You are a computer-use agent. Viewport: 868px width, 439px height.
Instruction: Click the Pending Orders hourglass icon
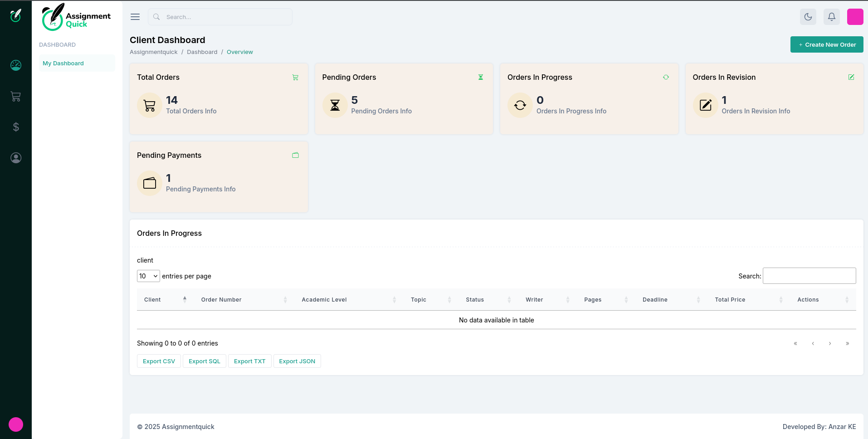(x=481, y=77)
